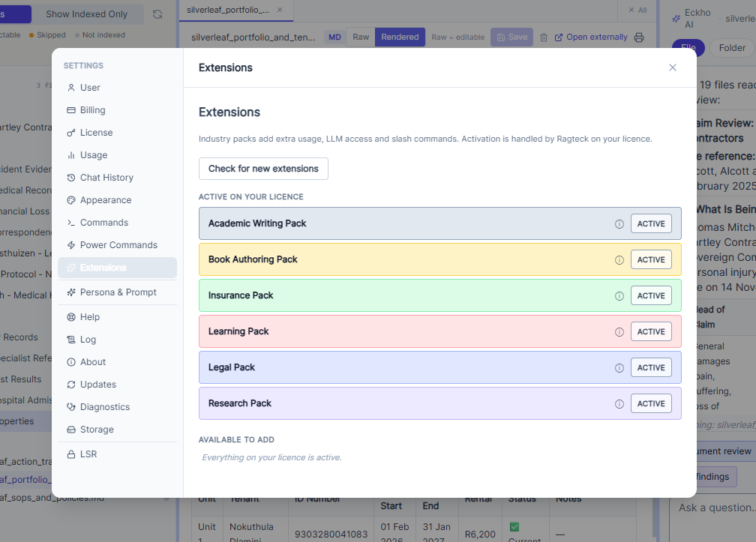The image size is (756, 542).
Task: Select the Folder scope button in chat
Action: coord(732,48)
